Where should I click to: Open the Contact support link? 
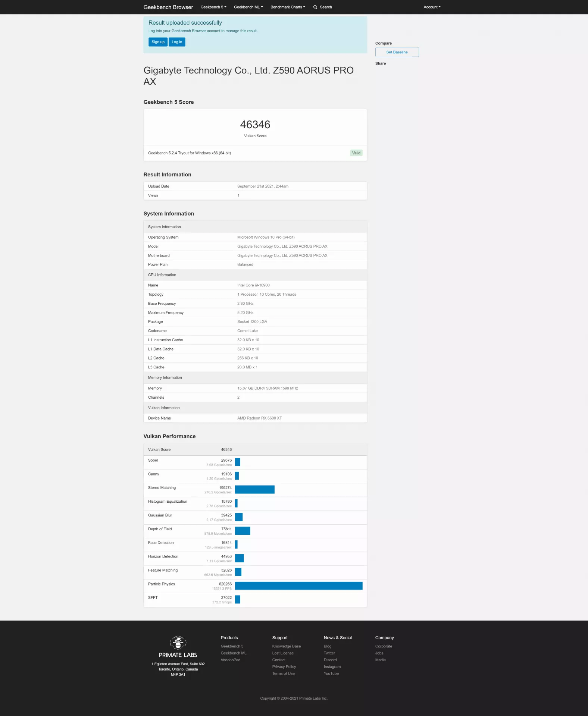[279, 660]
